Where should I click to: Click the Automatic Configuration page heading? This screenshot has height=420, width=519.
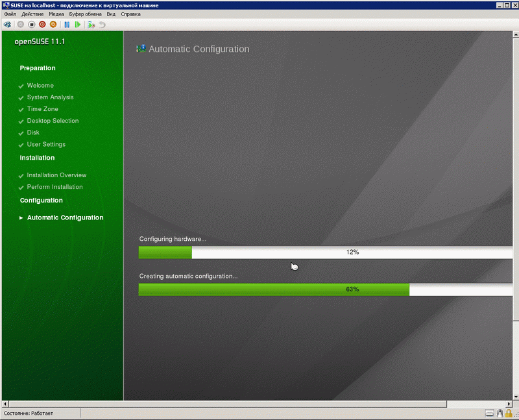coord(199,49)
